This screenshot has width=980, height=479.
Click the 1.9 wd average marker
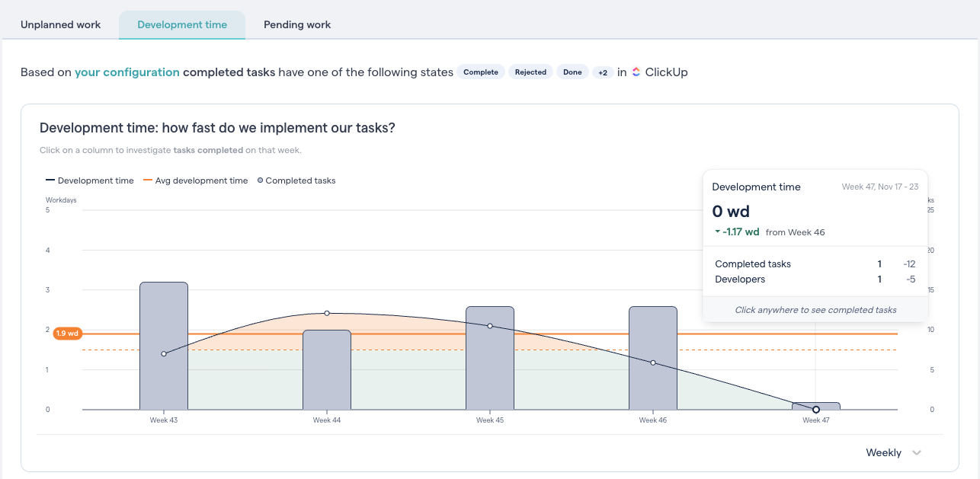pyautogui.click(x=66, y=333)
